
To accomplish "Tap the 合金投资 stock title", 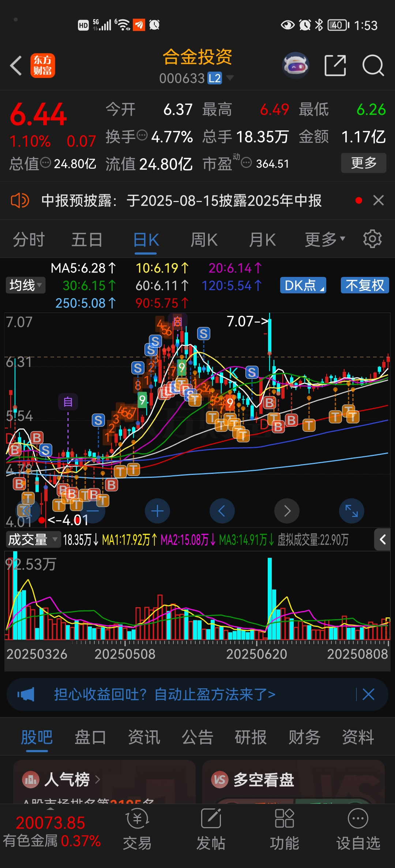I will 197,57.
